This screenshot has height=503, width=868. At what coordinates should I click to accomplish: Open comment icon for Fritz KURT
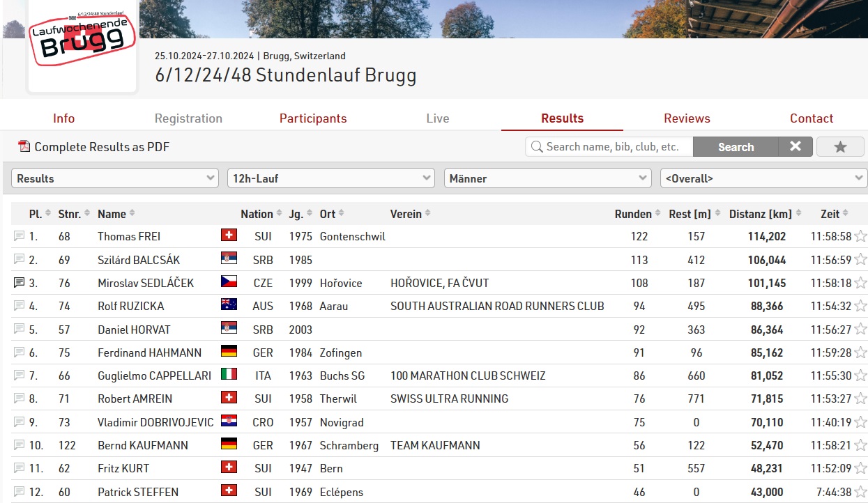click(x=19, y=467)
